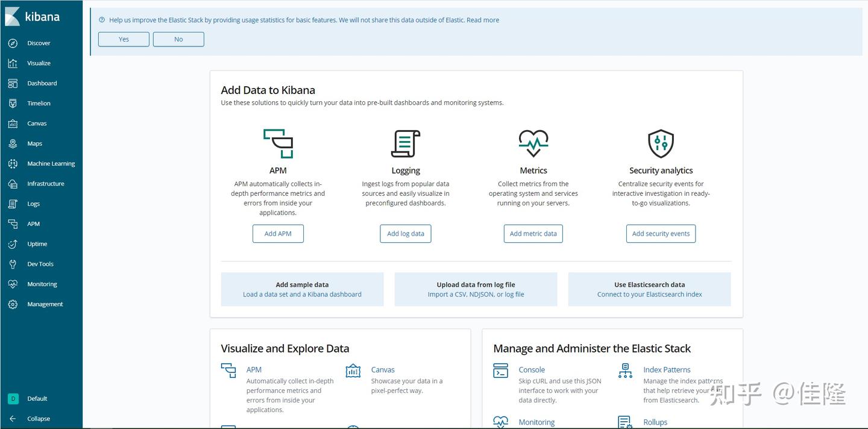868x429 pixels.
Task: Click the Read more link in banner
Action: coord(483,20)
